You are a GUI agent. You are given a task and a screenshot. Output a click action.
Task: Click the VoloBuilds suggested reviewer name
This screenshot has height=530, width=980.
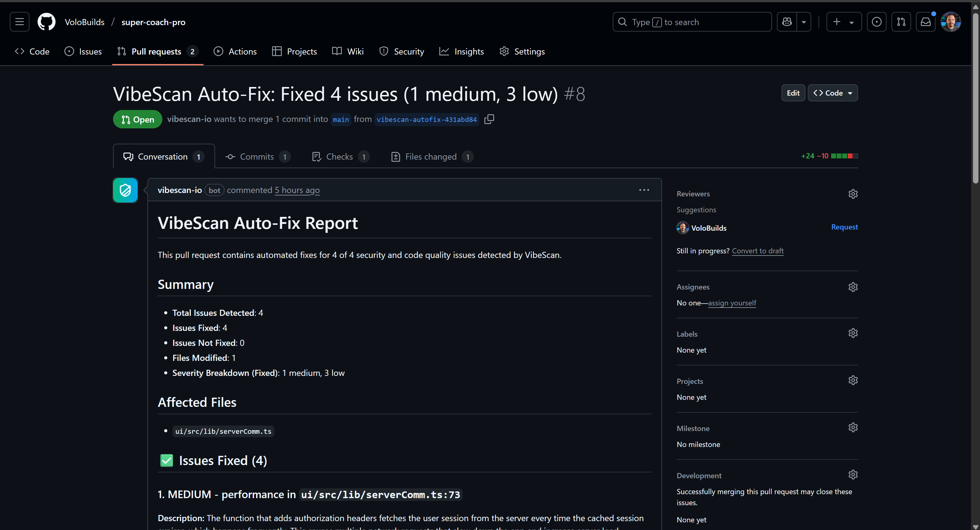pyautogui.click(x=709, y=228)
